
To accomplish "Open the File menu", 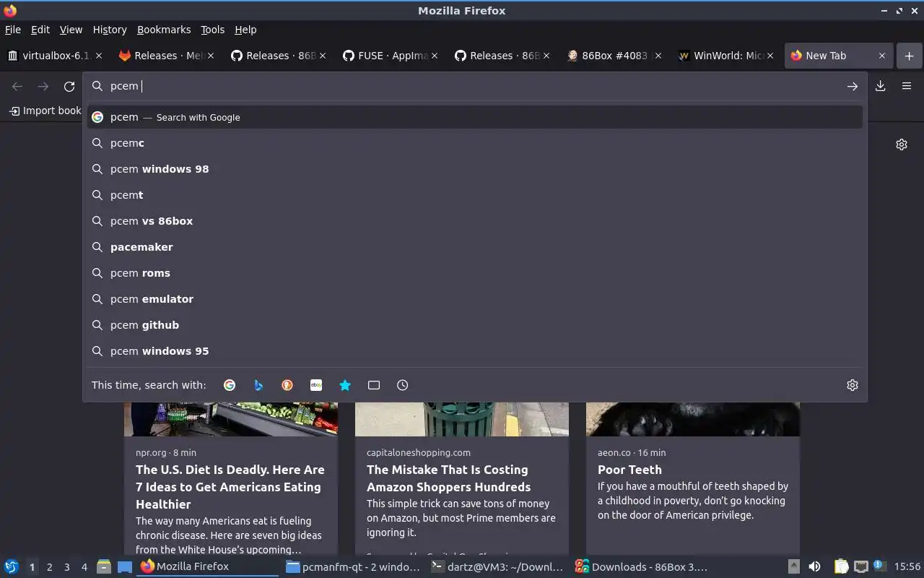I will point(13,30).
